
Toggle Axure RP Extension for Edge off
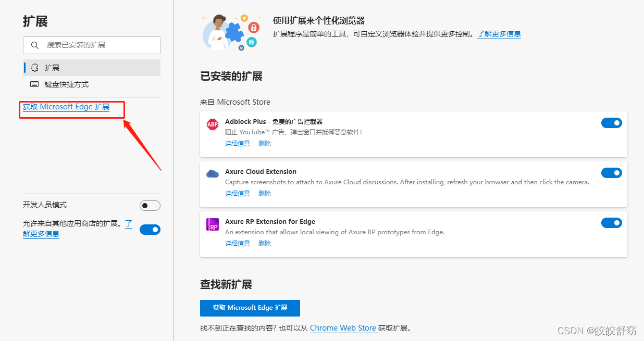pyautogui.click(x=612, y=223)
